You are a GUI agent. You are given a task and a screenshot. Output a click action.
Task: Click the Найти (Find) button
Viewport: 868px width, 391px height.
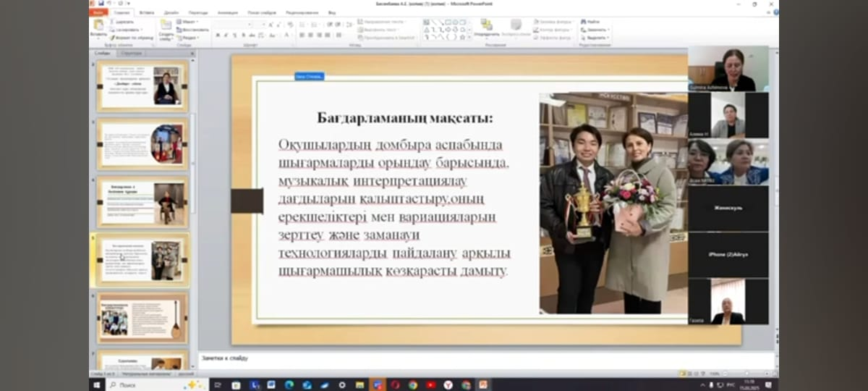(x=593, y=22)
